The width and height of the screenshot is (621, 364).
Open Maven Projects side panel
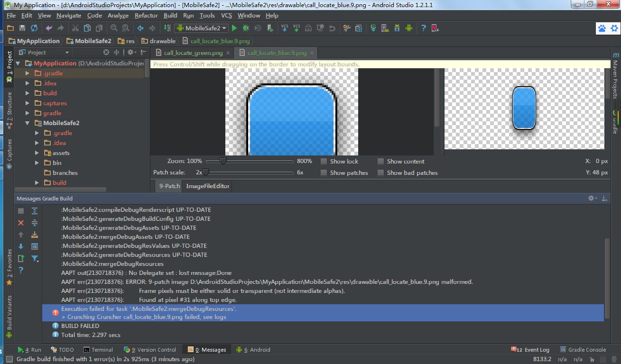click(615, 75)
